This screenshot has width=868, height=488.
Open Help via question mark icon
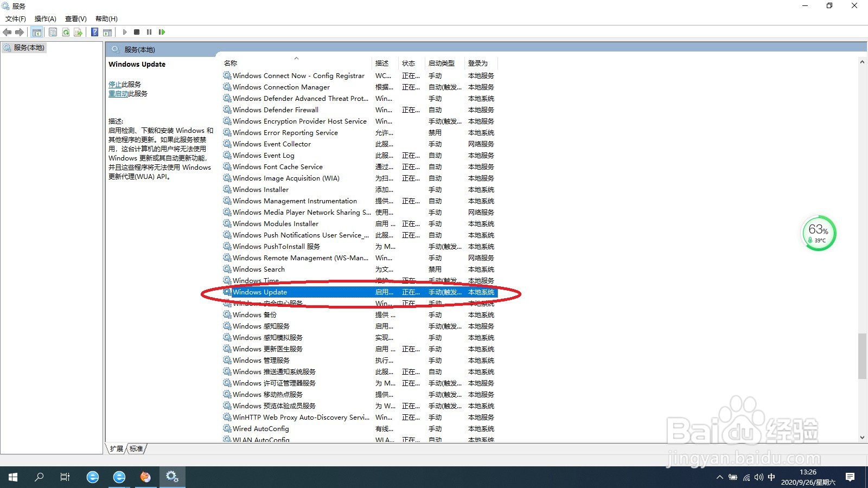(95, 32)
